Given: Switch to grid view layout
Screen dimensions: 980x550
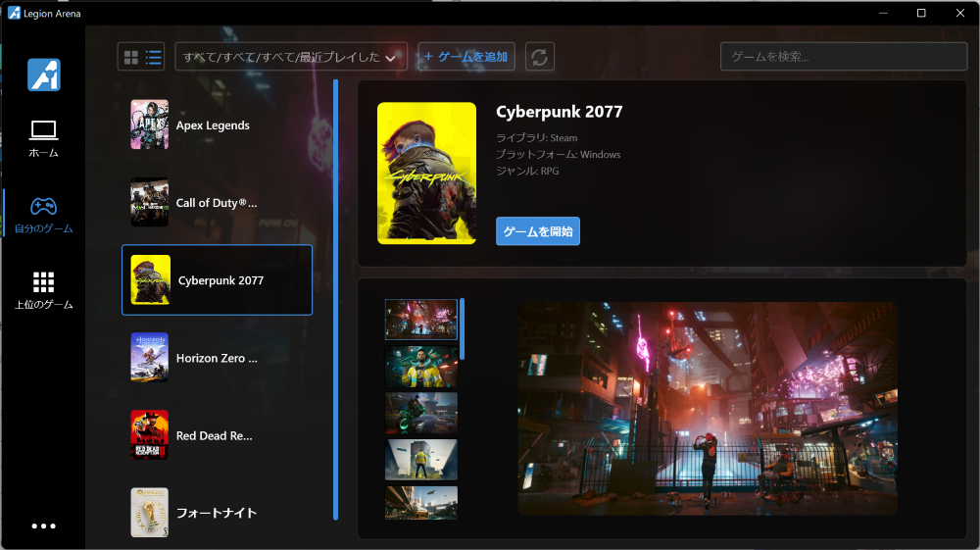Looking at the screenshot, I should click(x=131, y=58).
